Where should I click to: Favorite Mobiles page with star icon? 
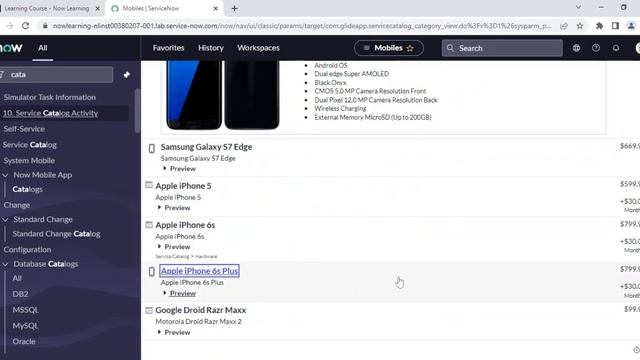410,48
